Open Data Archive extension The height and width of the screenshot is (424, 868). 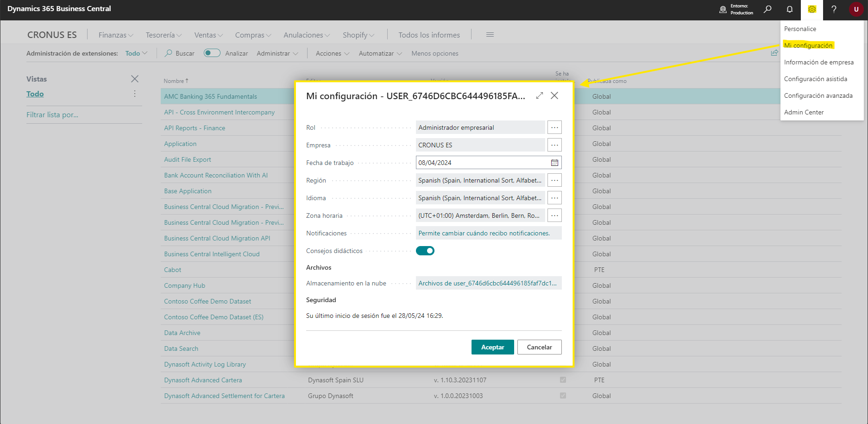coord(182,333)
